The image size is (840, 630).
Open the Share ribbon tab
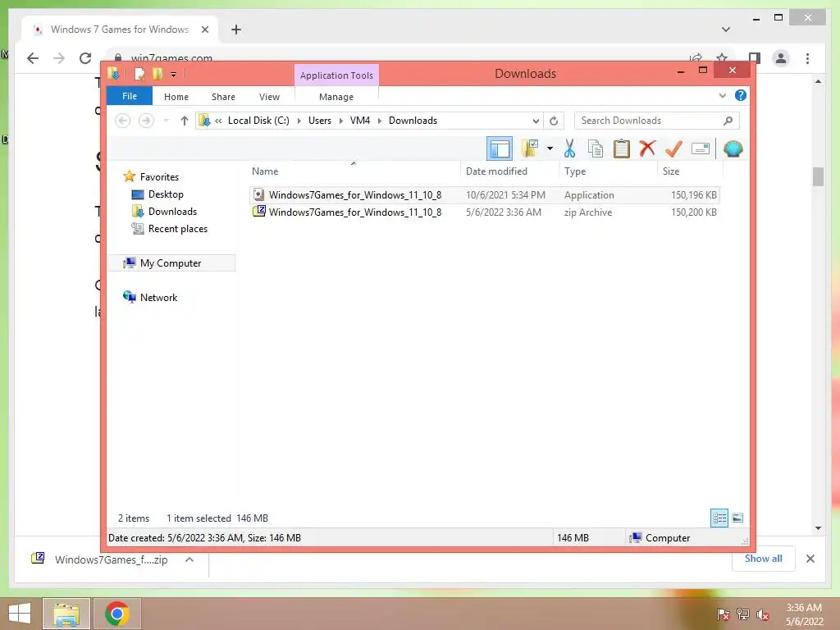223,97
